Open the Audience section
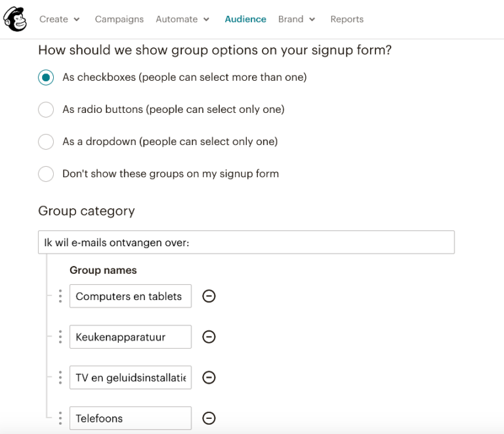 (245, 19)
